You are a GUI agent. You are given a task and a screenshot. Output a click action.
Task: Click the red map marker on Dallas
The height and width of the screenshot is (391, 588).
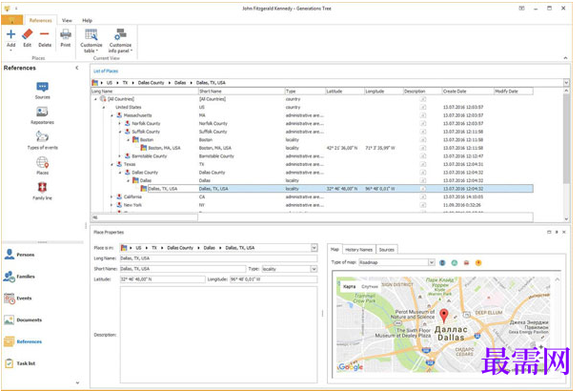point(444,316)
